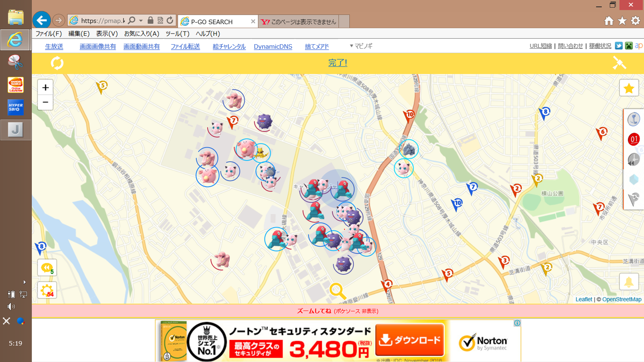
Task: Click the 生放送 link
Action: tap(54, 46)
